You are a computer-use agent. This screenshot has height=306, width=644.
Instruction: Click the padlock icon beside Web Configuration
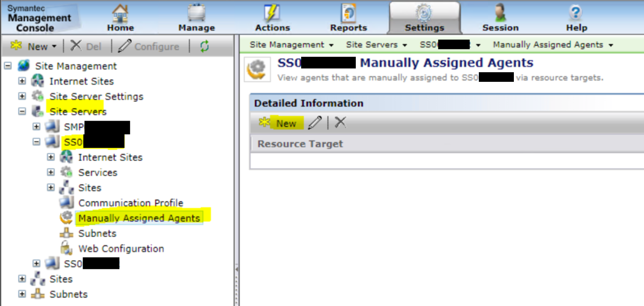(66, 248)
